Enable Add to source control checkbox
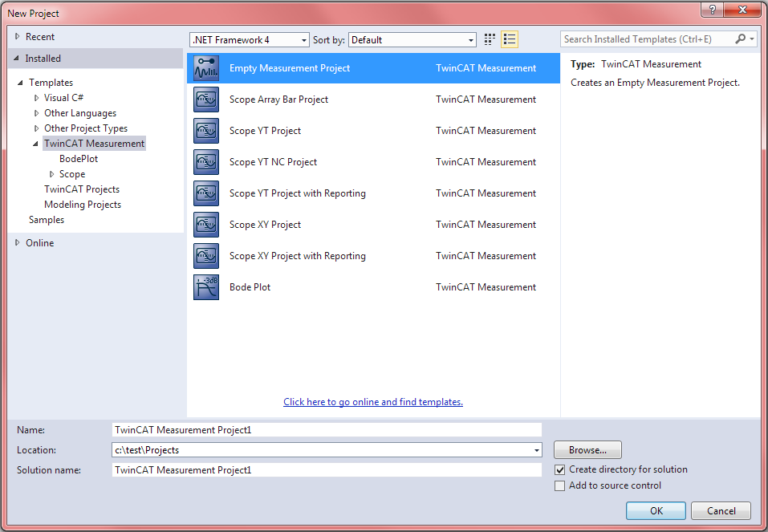Viewport: 768px width, 532px height. [x=560, y=485]
